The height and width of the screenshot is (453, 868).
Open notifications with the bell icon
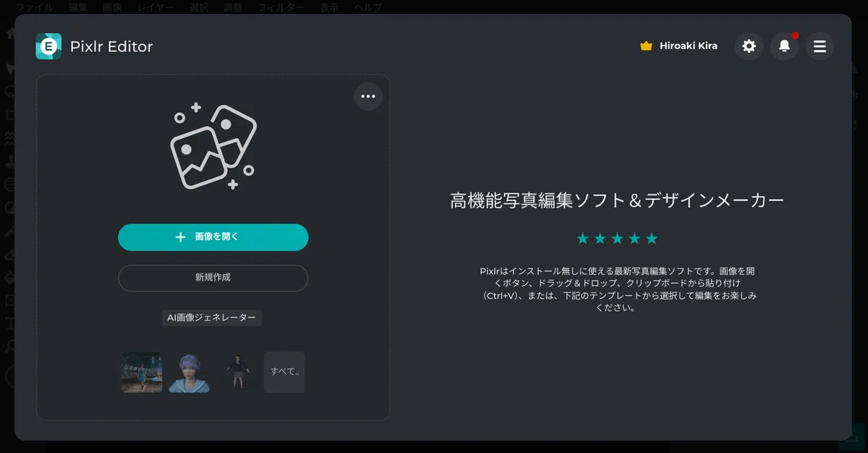point(784,46)
